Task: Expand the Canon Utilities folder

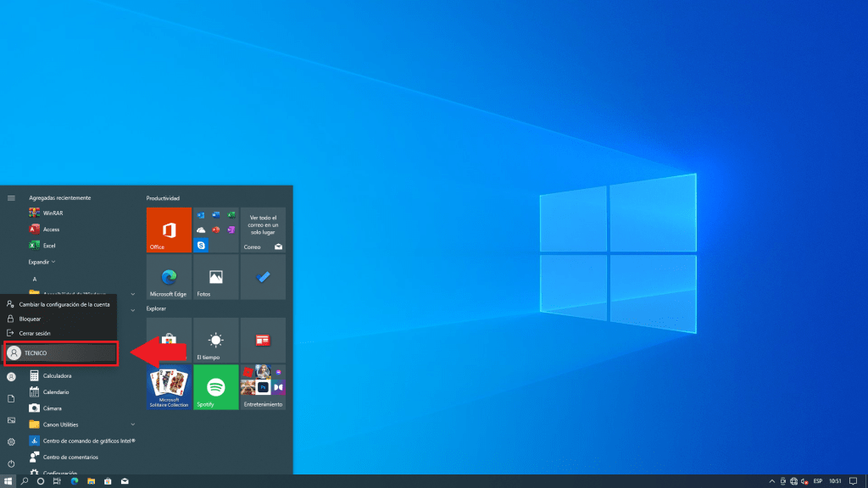Action: [x=133, y=424]
